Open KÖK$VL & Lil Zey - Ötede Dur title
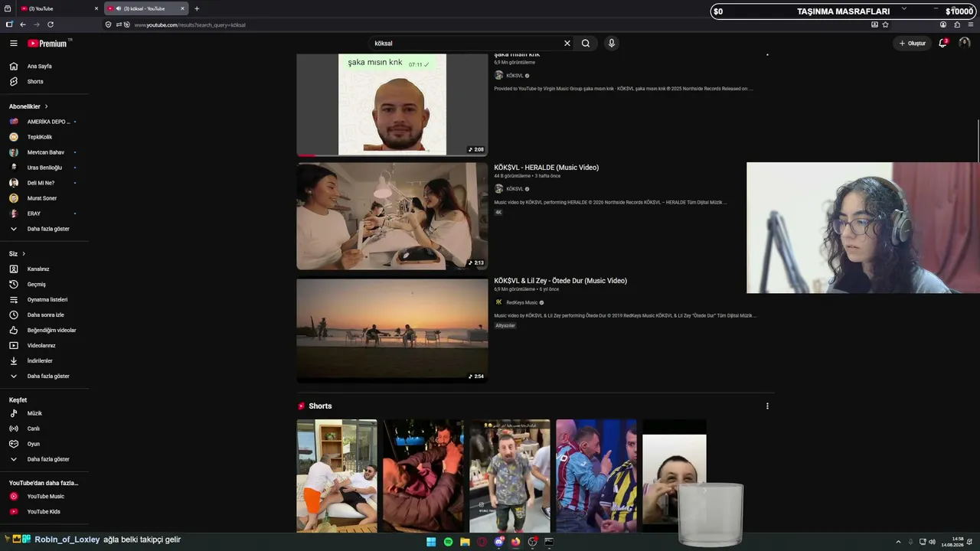Viewport: 980px width, 551px height. coord(560,281)
